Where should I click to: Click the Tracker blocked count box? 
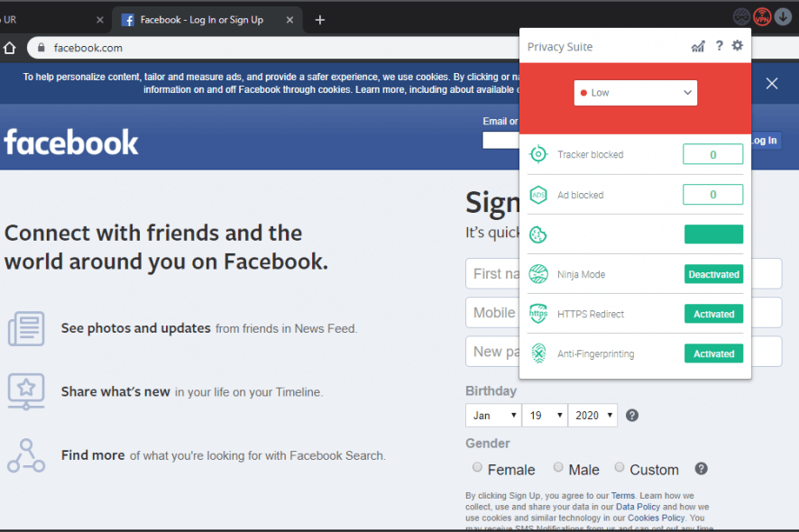pyautogui.click(x=713, y=154)
